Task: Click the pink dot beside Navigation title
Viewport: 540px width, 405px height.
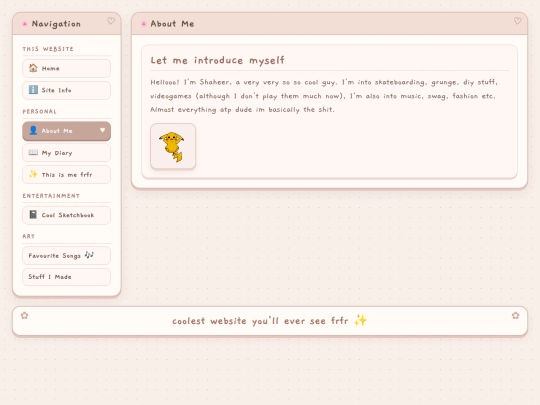Action: 25,24
